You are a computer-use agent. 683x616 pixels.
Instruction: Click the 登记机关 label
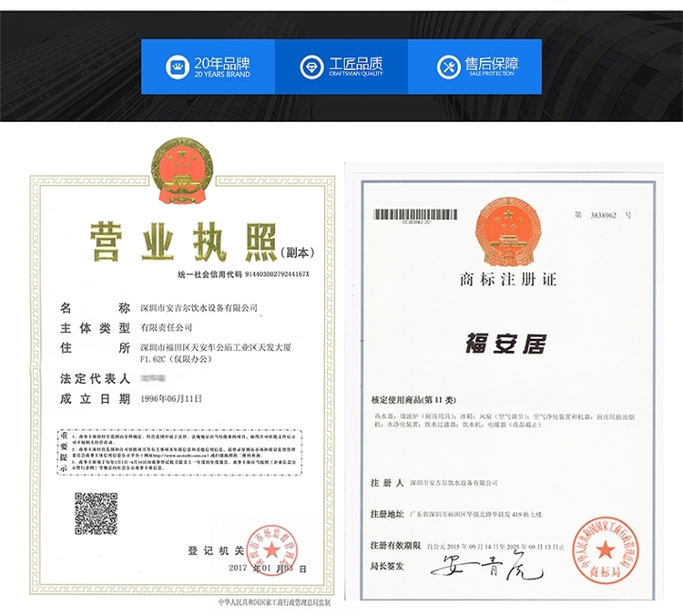pos(216,551)
